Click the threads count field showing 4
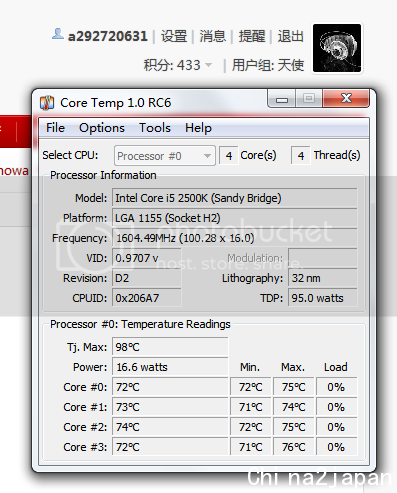Viewport: 397px width, 493px height. [x=301, y=155]
